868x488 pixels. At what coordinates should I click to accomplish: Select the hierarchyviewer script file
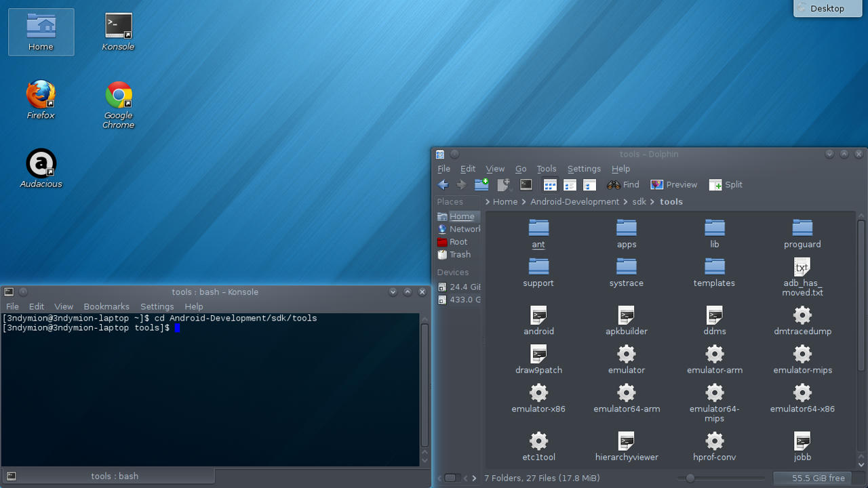coord(627,446)
